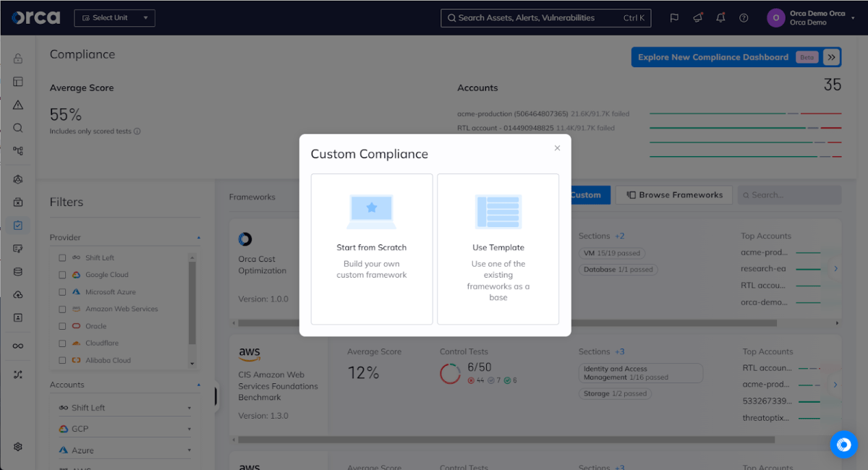868x470 pixels.
Task: Click the Orca logo
Action: [35, 17]
